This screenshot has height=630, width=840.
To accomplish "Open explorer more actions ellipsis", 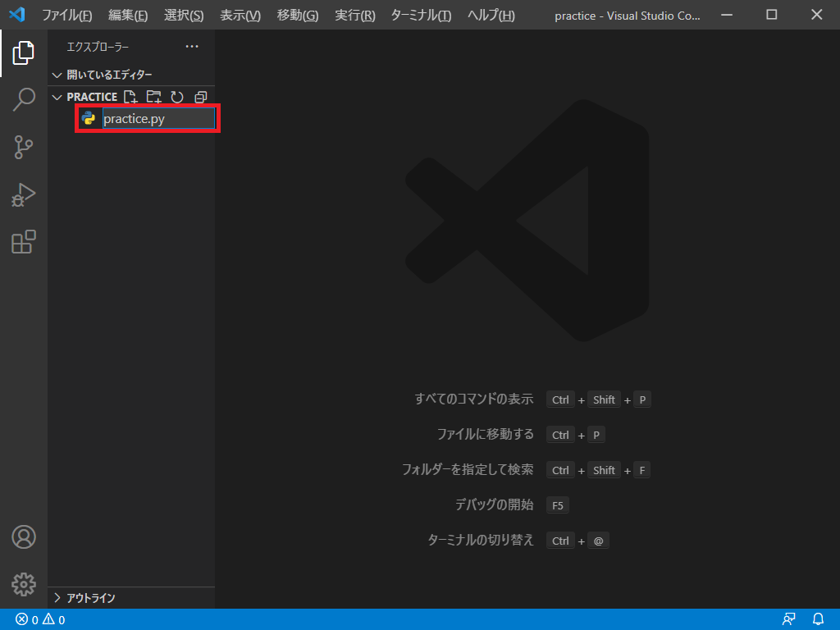I will click(x=192, y=47).
